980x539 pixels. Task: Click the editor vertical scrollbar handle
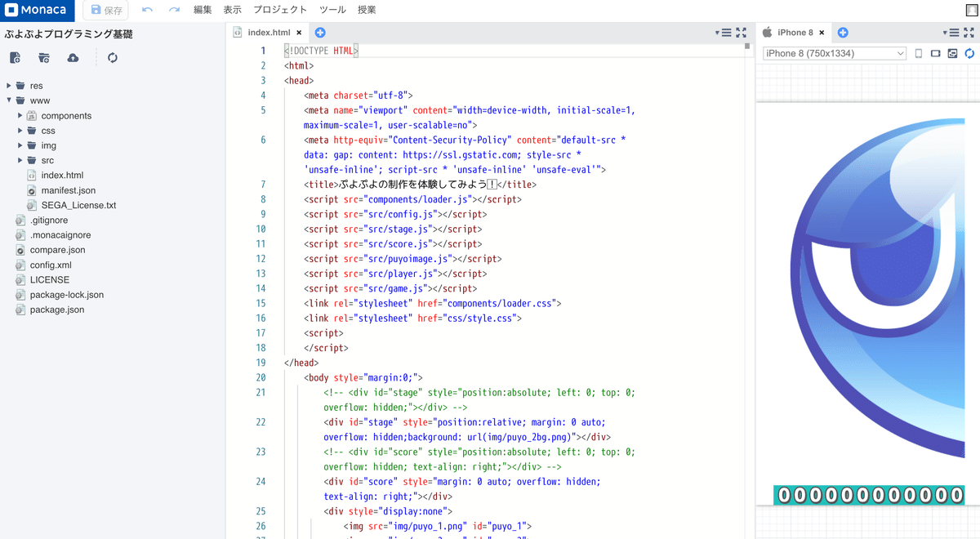pyautogui.click(x=747, y=47)
